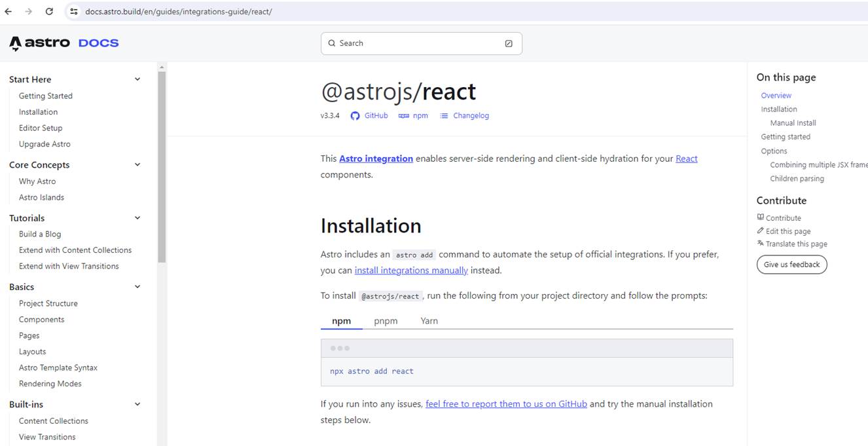Open the Contribute link in right sidebar
Image resolution: width=868 pixels, height=446 pixels.
pyautogui.click(x=784, y=218)
